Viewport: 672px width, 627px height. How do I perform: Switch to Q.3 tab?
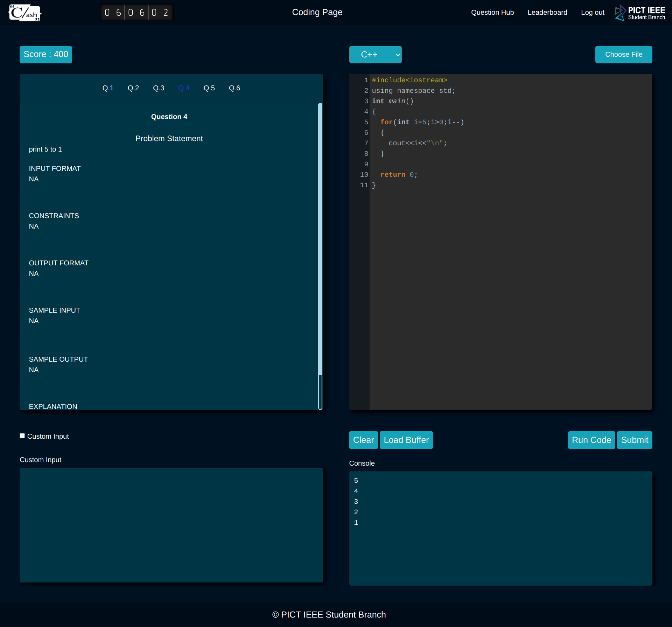point(159,88)
